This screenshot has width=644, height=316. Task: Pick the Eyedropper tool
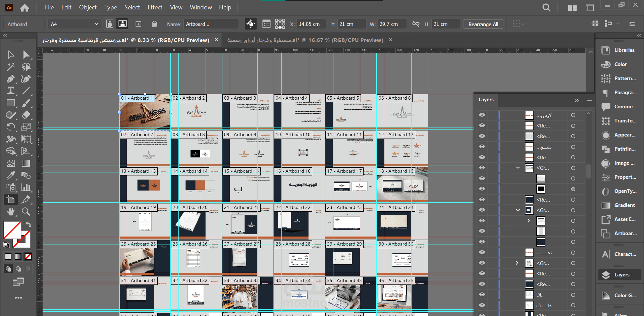[11, 175]
